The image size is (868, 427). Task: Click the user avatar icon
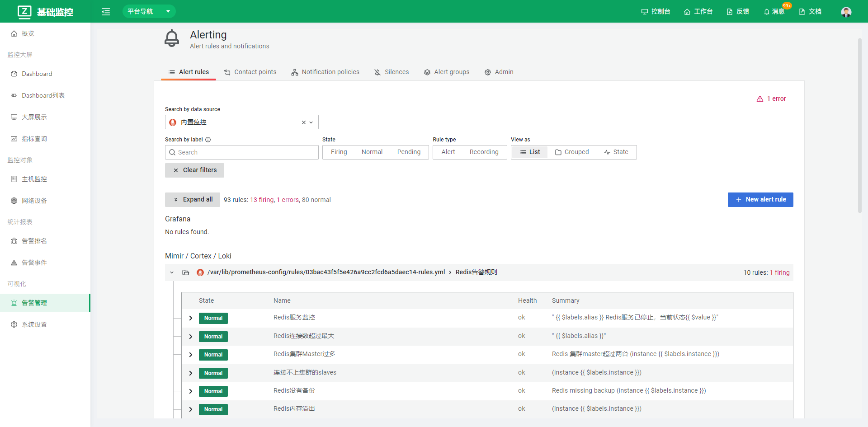click(846, 12)
